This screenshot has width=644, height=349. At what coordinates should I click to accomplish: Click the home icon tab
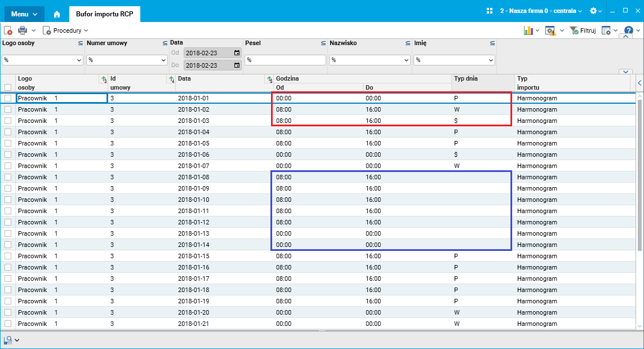pos(57,15)
